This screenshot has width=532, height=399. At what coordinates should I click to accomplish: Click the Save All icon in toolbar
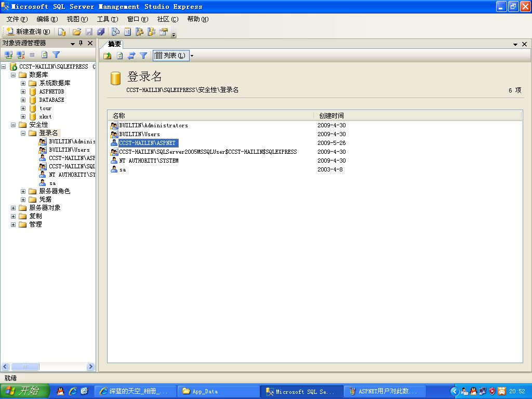coord(101,32)
